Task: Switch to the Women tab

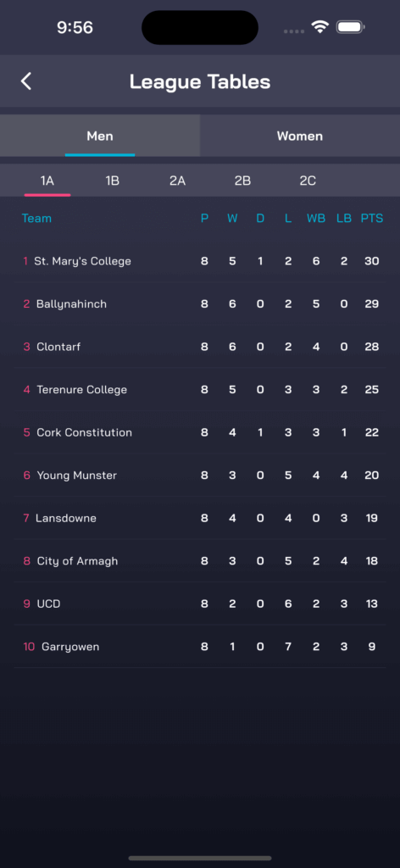Action: pos(300,136)
